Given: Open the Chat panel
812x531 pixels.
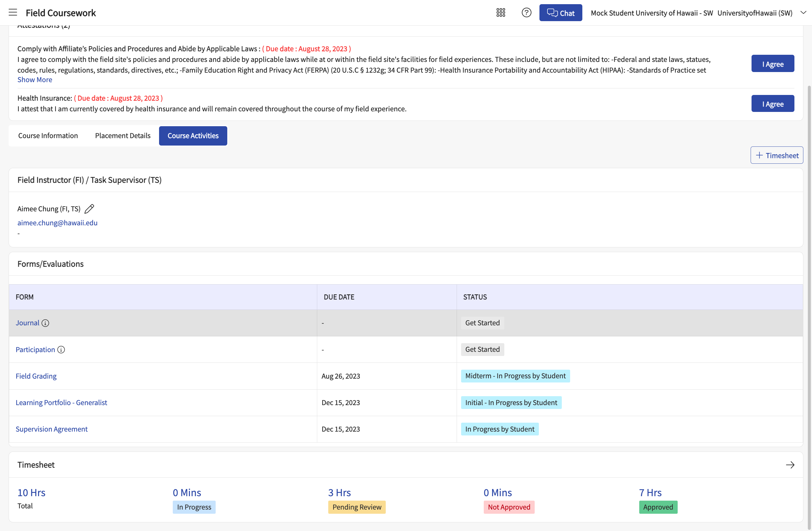Looking at the screenshot, I should 561,13.
